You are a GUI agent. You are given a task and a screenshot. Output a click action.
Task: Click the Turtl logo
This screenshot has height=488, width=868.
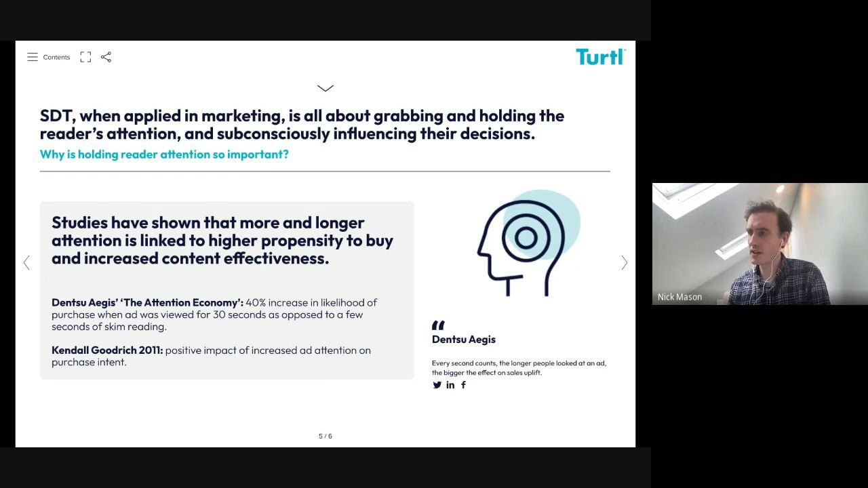[600, 56]
